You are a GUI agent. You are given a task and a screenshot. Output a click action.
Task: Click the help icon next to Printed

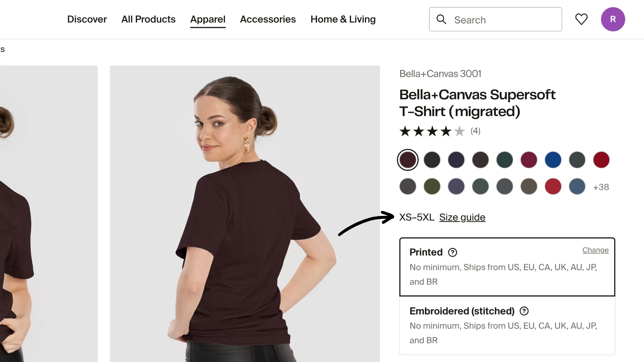coord(452,252)
